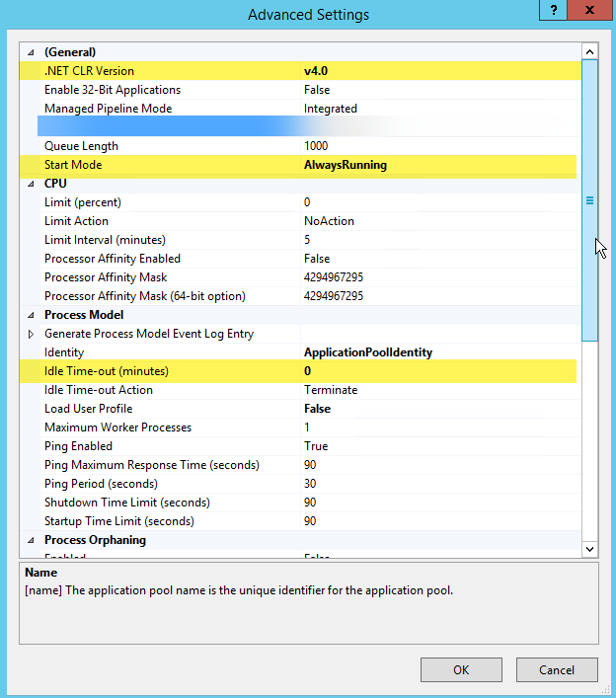Select Maximum Worker Processes property
This screenshot has width=616, height=698.
tap(117, 427)
